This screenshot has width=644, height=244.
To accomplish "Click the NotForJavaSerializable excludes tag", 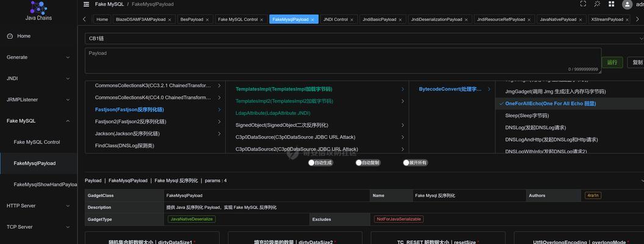I will (x=399, y=220).
